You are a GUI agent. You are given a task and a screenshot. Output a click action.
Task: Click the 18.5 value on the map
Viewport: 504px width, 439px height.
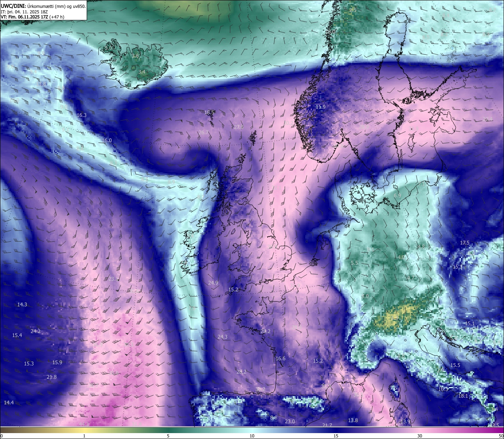pyautogui.click(x=209, y=113)
